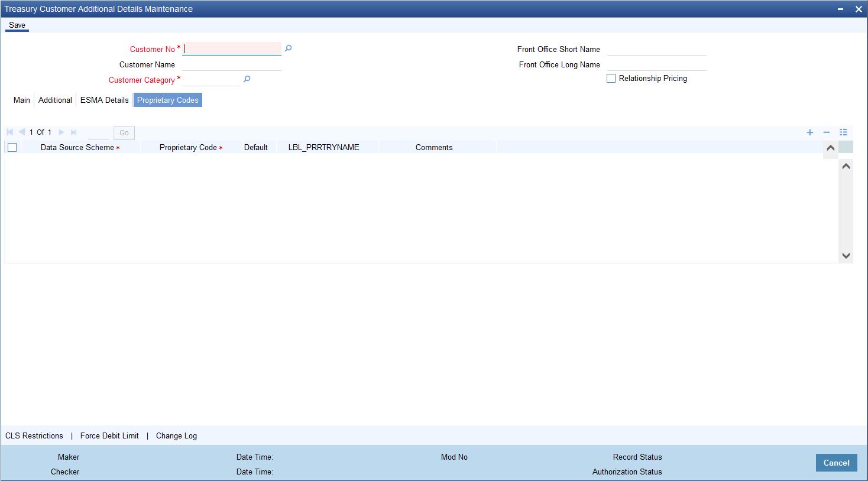This screenshot has height=481, width=868.
Task: Go to the previous page of records
Action: pyautogui.click(x=22, y=132)
